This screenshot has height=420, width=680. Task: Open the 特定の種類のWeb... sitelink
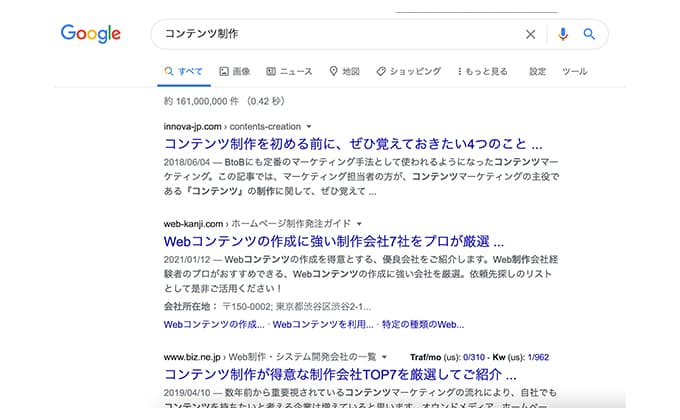423,325
